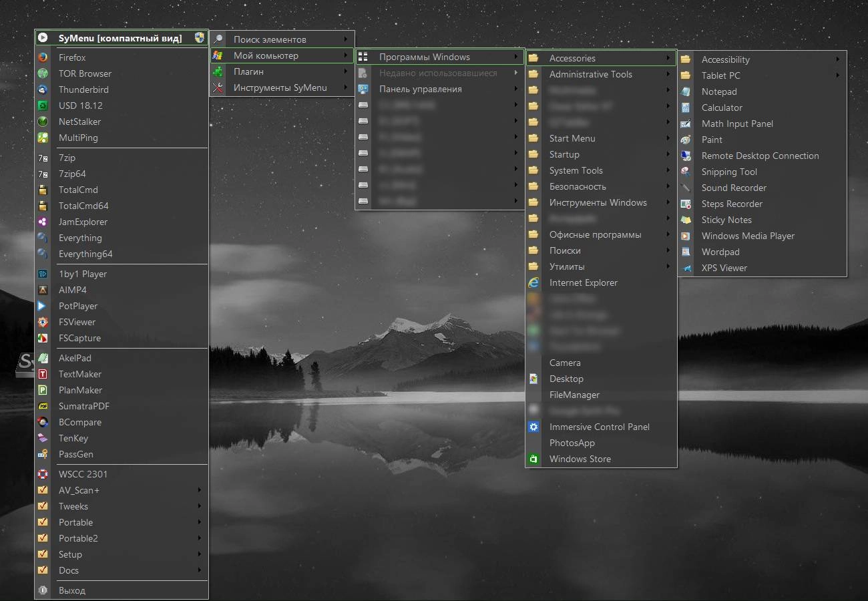This screenshot has width=868, height=601.
Task: Open the PhotosApp entry
Action: pos(601,443)
